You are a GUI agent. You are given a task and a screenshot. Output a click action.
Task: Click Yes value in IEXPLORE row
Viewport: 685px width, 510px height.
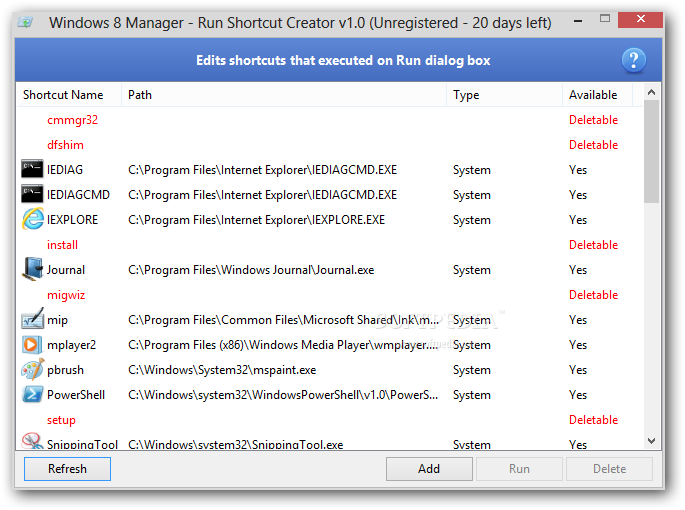[x=578, y=219]
